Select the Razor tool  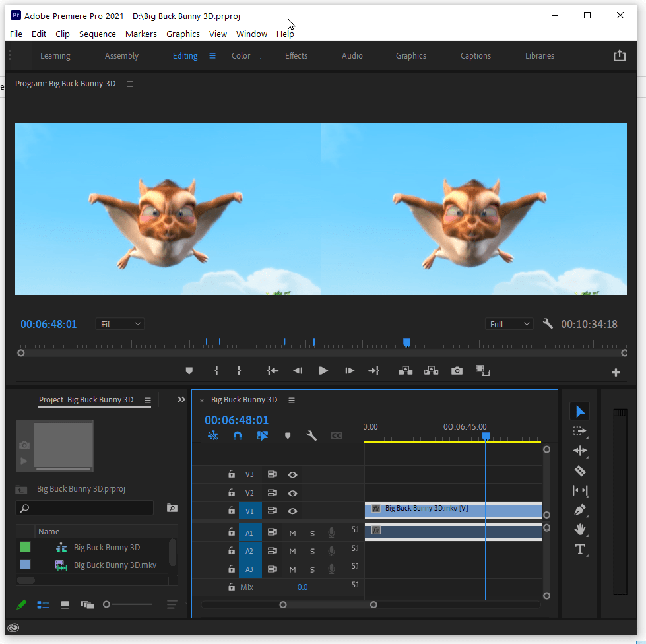coord(579,470)
